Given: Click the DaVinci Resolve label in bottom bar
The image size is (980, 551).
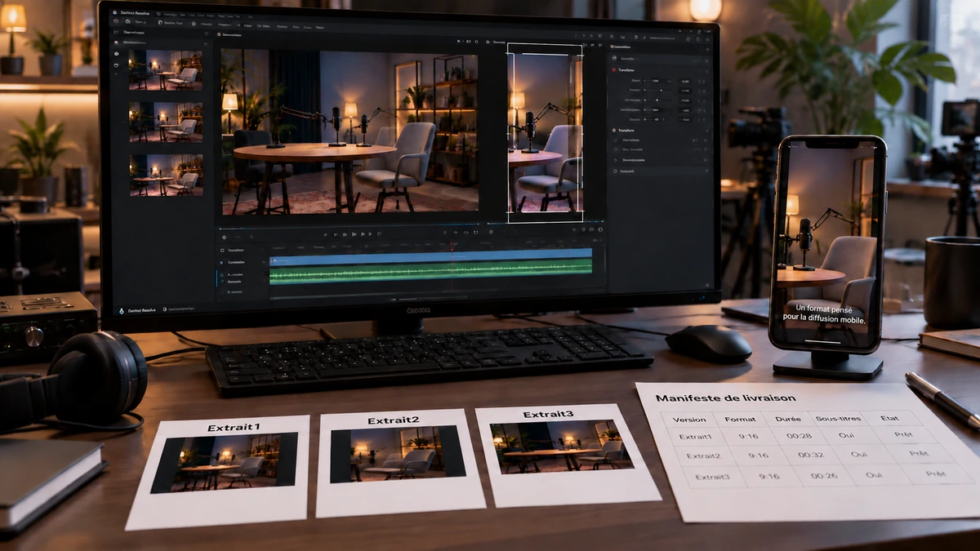Looking at the screenshot, I should pos(140,311).
